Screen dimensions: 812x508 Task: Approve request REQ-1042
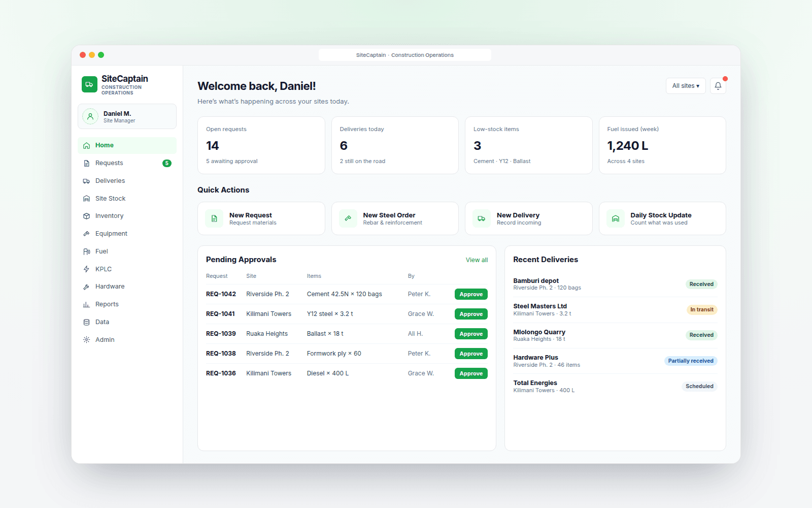471,294
